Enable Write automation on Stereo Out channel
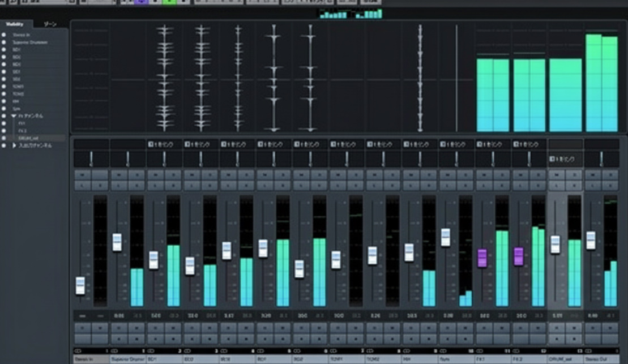The height and width of the screenshot is (364, 628). (x=610, y=327)
